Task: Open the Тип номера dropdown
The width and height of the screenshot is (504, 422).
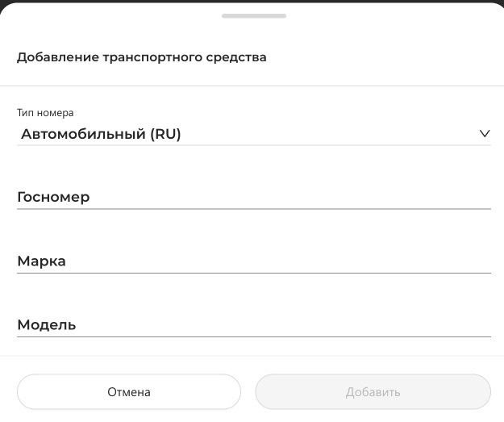Action: (x=253, y=134)
